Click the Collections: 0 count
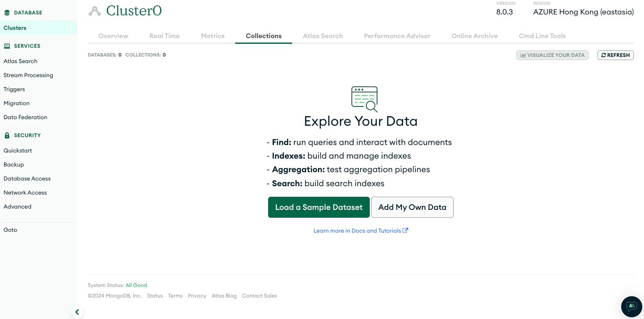The width and height of the screenshot is (644, 319). coord(146,55)
